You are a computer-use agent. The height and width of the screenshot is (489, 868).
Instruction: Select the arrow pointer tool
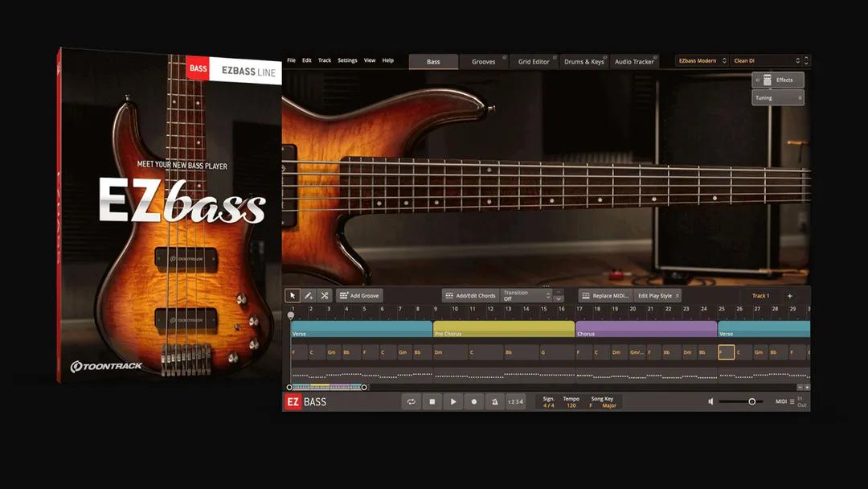(293, 296)
